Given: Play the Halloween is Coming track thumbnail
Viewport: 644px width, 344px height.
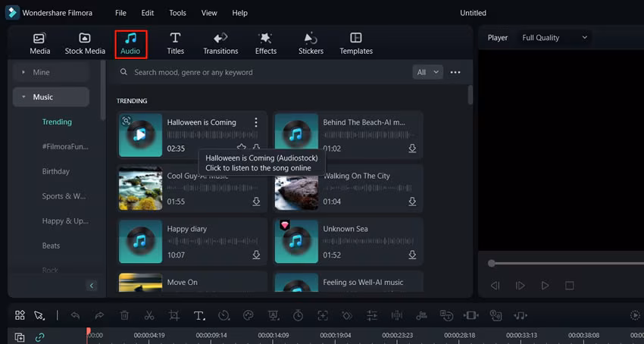Looking at the screenshot, I should (x=140, y=135).
